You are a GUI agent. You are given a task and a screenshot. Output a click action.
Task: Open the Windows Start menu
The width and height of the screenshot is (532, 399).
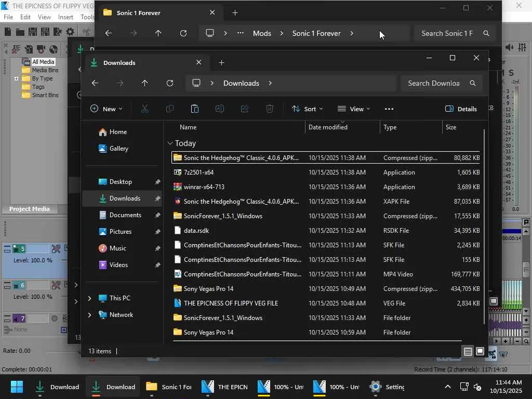pyautogui.click(x=17, y=387)
